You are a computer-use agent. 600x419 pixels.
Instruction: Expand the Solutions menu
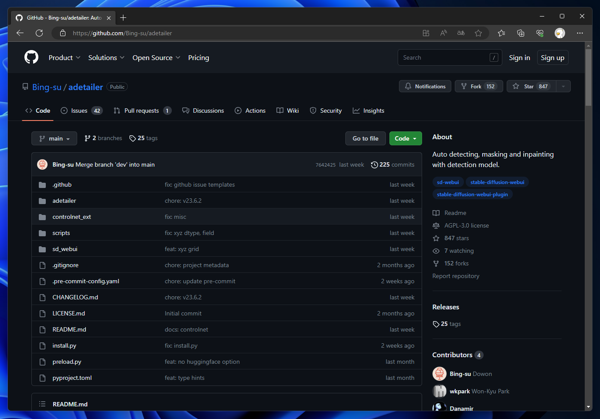point(106,58)
